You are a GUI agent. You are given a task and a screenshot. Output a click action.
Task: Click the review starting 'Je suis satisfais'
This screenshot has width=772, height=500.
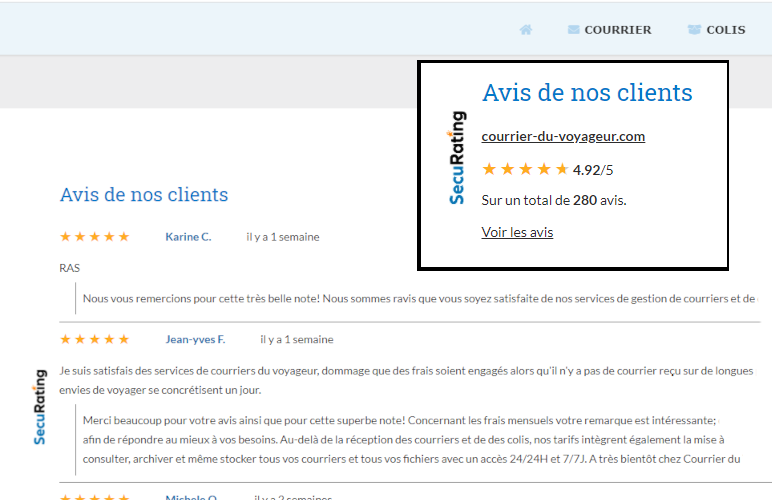[406, 380]
